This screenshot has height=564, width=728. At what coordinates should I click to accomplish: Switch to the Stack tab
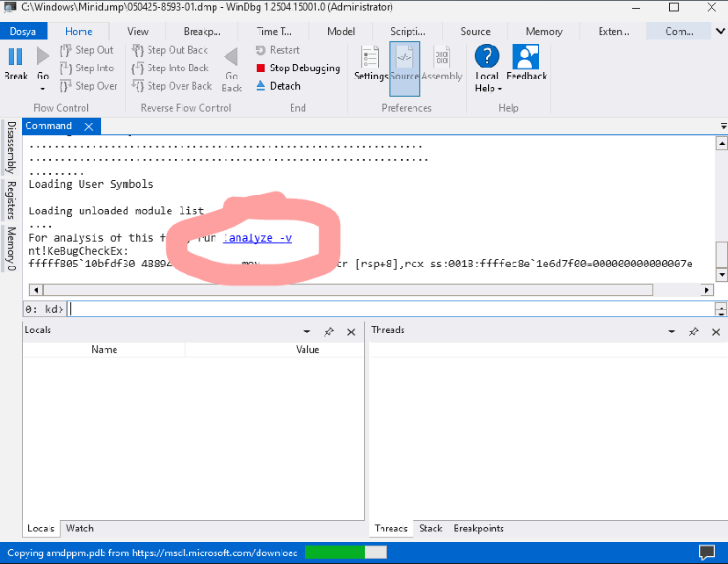pos(431,528)
